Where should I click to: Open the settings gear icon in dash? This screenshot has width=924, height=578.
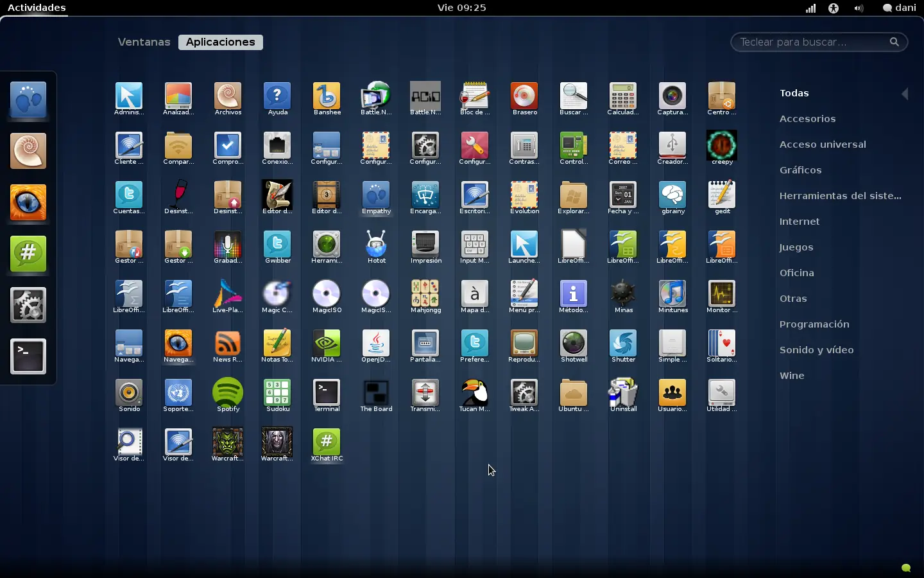tap(28, 305)
